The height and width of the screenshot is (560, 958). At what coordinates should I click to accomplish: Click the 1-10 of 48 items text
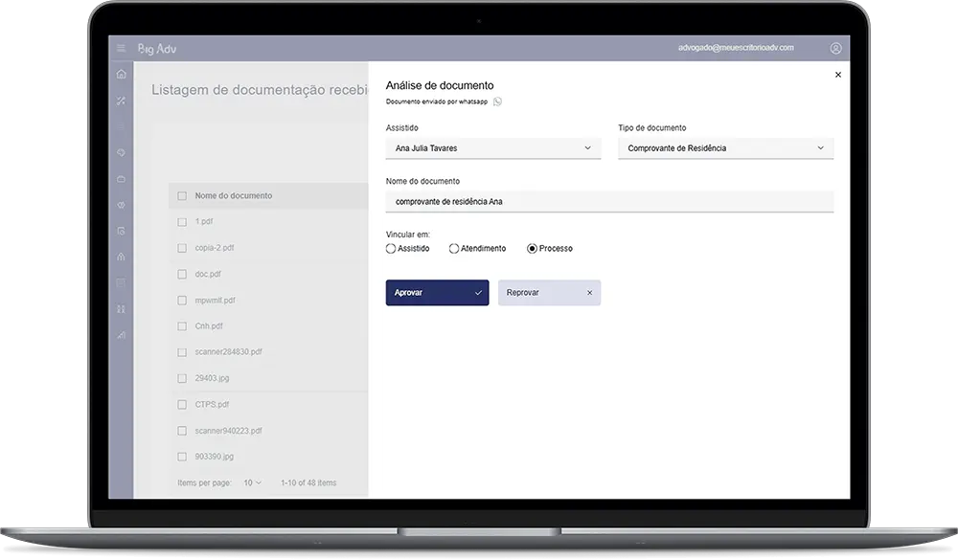click(x=308, y=482)
